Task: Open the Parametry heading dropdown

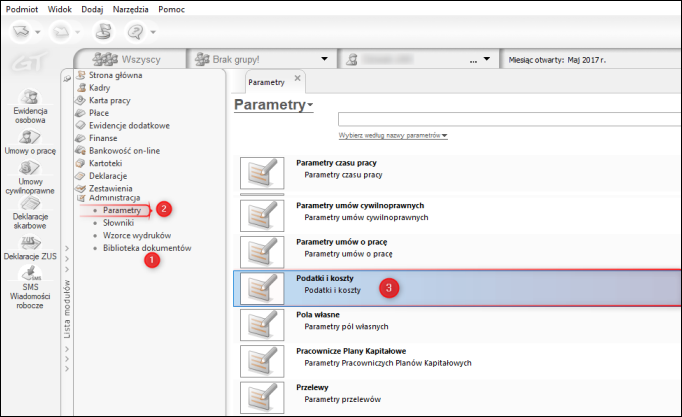Action: (x=274, y=105)
